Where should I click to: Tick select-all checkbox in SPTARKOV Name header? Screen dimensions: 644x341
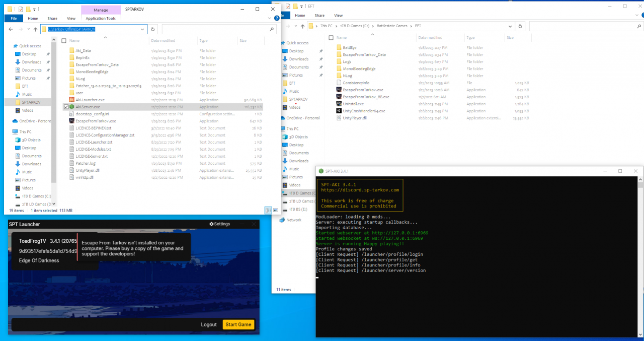pos(64,40)
